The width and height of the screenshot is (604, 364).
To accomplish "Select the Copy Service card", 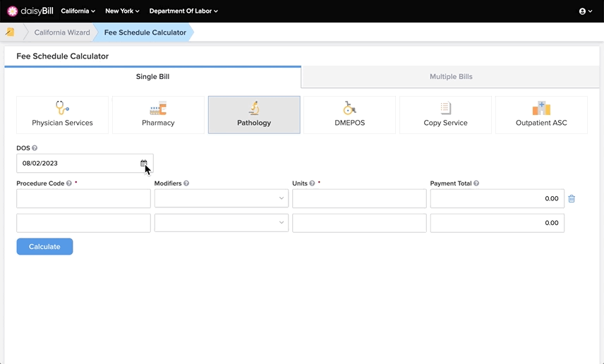I will pyautogui.click(x=446, y=115).
